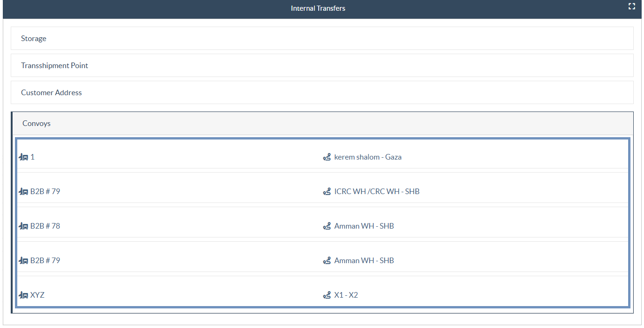This screenshot has height=328, width=644.
Task: Select the B2B # 78 convoy name
Action: coord(45,226)
